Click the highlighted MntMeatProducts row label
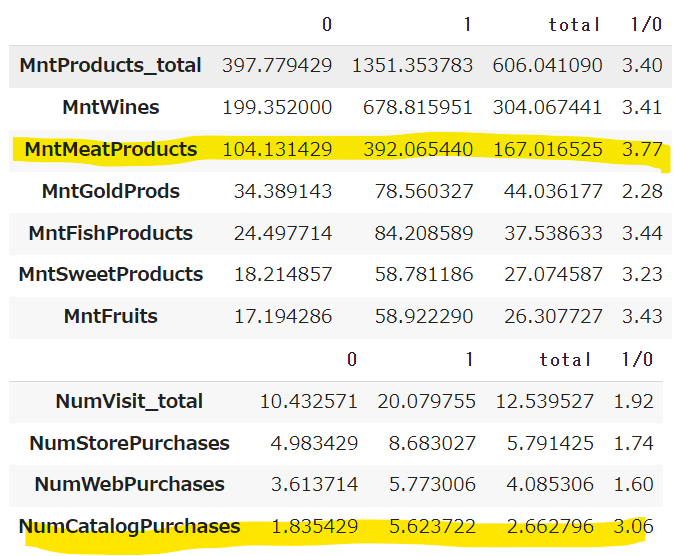674x556 pixels. click(110, 149)
